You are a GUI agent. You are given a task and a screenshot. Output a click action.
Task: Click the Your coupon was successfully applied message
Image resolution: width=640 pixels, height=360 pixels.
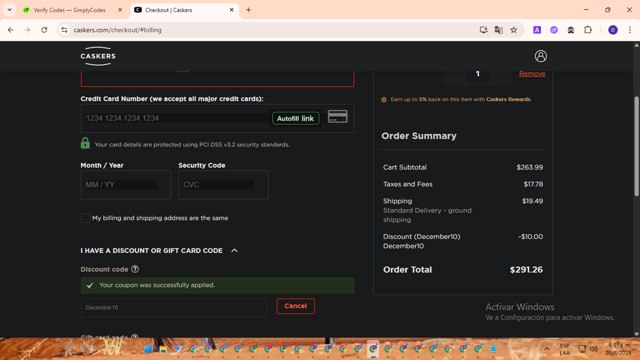pyautogui.click(x=218, y=285)
